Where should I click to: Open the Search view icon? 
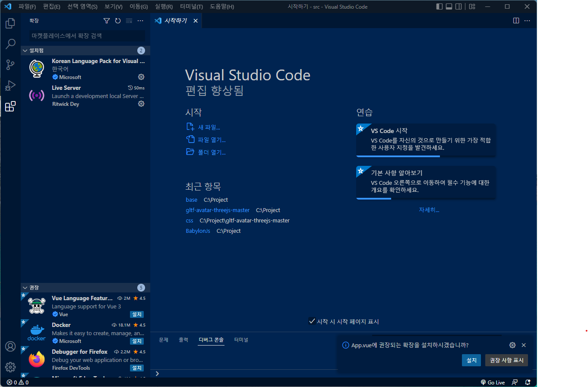pyautogui.click(x=10, y=44)
